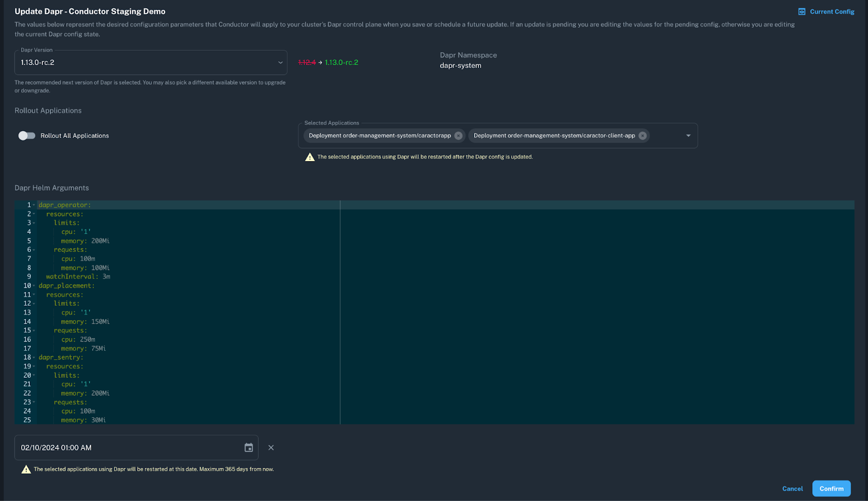Click the scheduled date input field
868x501 pixels.
coord(108,447)
